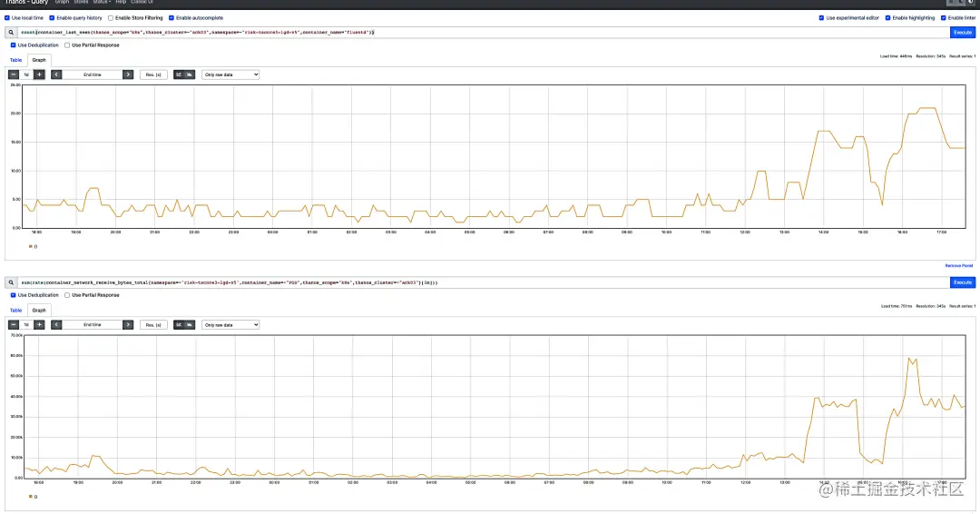Select the Graph tab in the first panel
The image size is (980, 514).
click(x=39, y=60)
